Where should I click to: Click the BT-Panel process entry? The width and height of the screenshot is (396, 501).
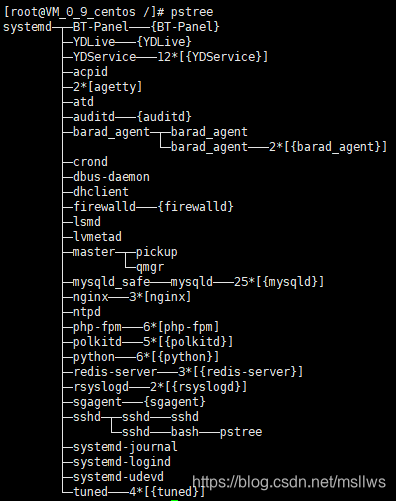[x=101, y=27]
